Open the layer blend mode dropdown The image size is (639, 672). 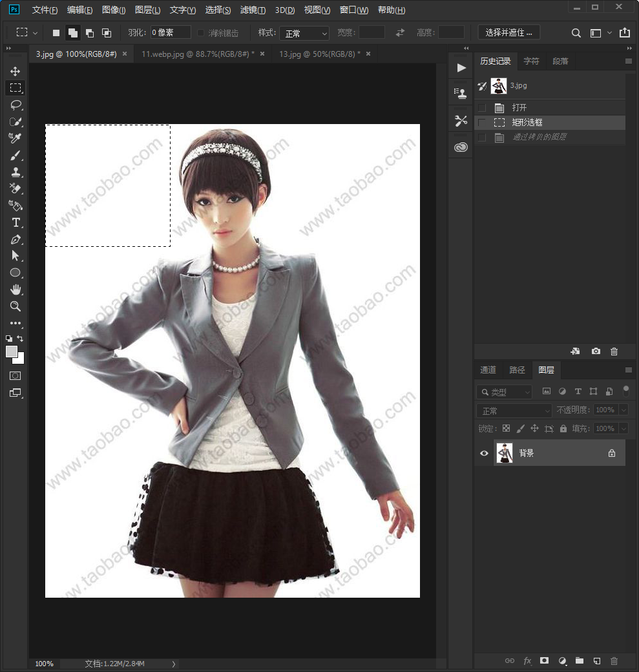514,410
